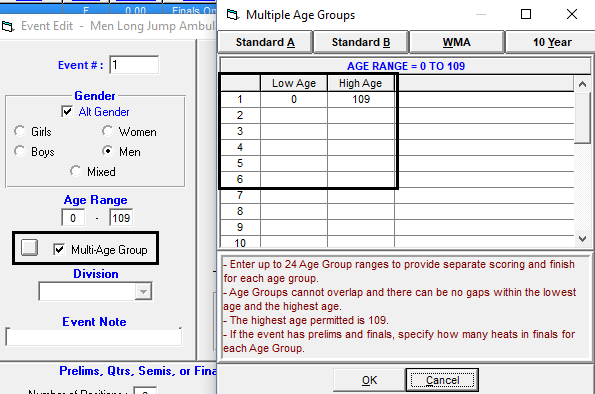Select the High Age cell showing 109
The height and width of the screenshot is (394, 595).
point(361,99)
